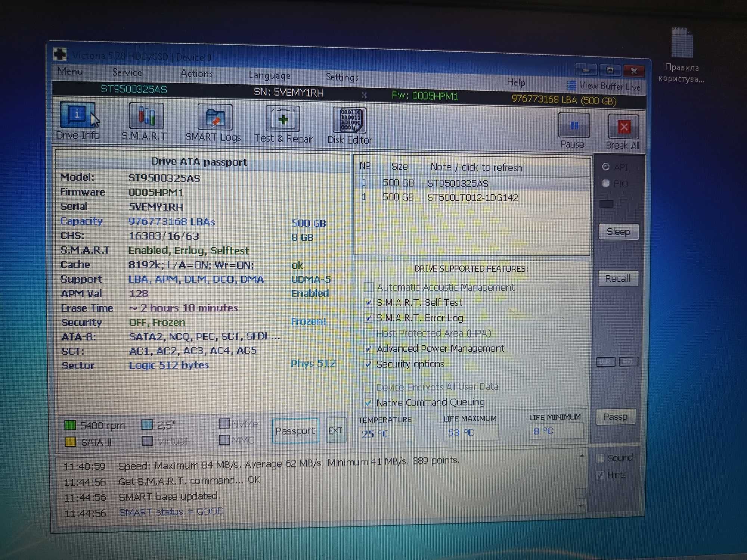Toggle Device Encrypts All User Data checkbox
This screenshot has width=747, height=560.
(368, 387)
